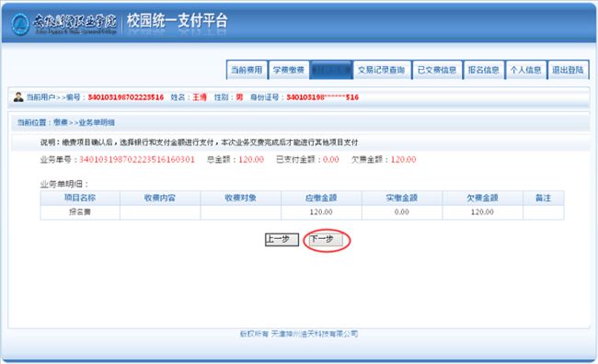Viewport: 598px width, 364px height.
Task: Open the 报名信息 tab
Action: pyautogui.click(x=484, y=70)
